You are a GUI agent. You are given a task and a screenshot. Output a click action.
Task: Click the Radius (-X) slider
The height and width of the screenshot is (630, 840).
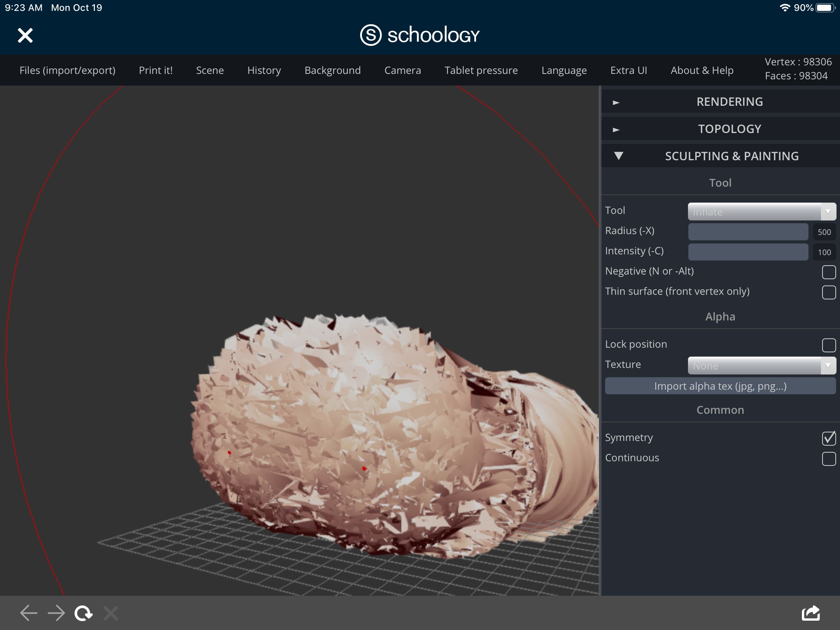pyautogui.click(x=748, y=232)
